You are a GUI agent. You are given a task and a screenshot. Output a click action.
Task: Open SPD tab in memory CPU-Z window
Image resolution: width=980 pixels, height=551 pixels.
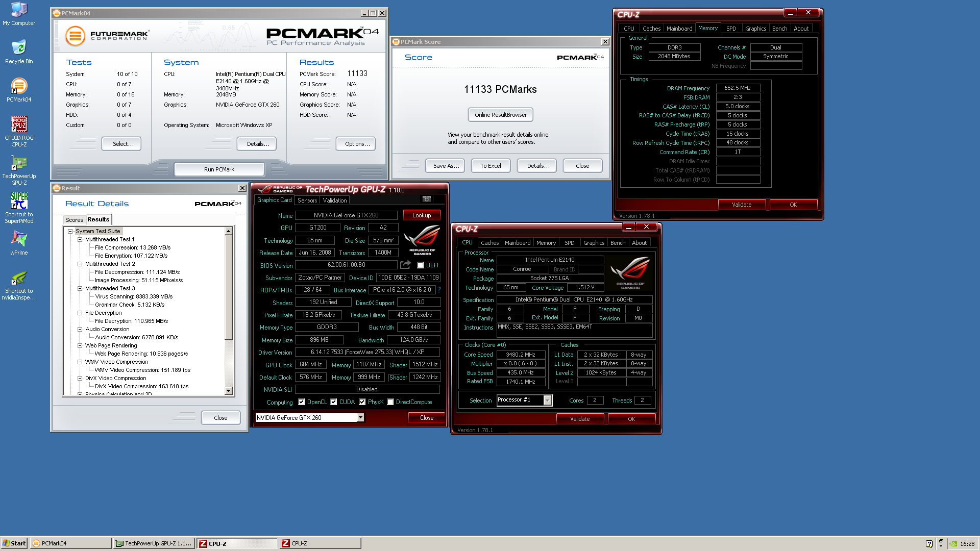[x=731, y=29]
